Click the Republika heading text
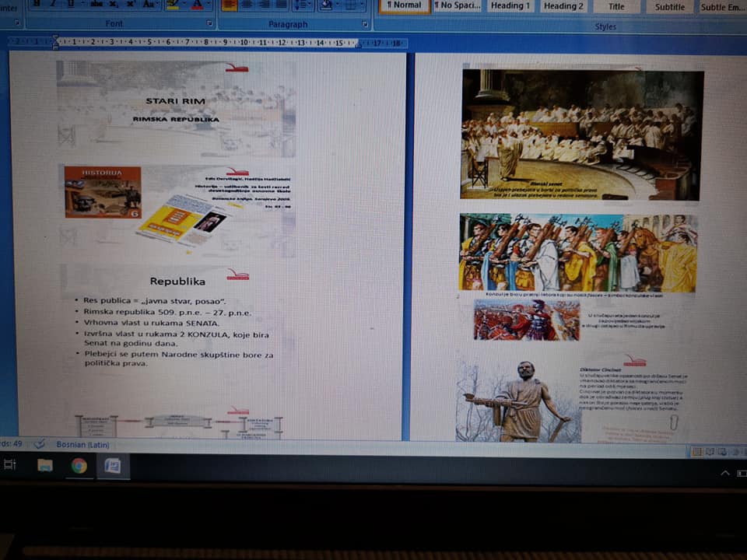747x560 pixels. coord(177,282)
